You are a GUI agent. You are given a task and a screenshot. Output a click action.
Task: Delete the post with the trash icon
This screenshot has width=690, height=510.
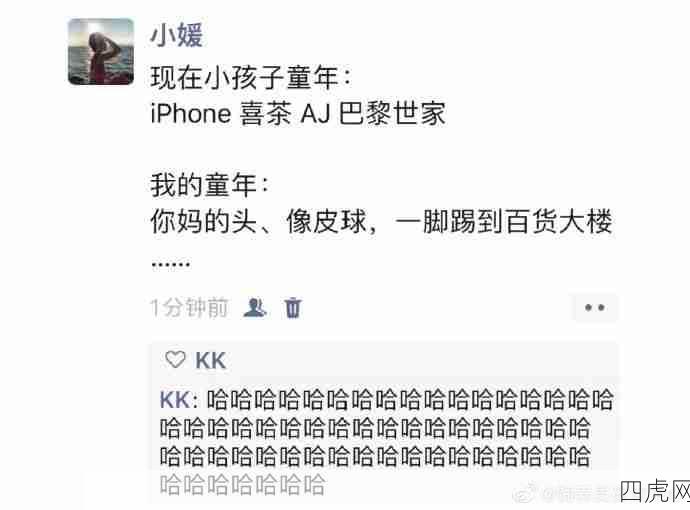pyautogui.click(x=293, y=307)
